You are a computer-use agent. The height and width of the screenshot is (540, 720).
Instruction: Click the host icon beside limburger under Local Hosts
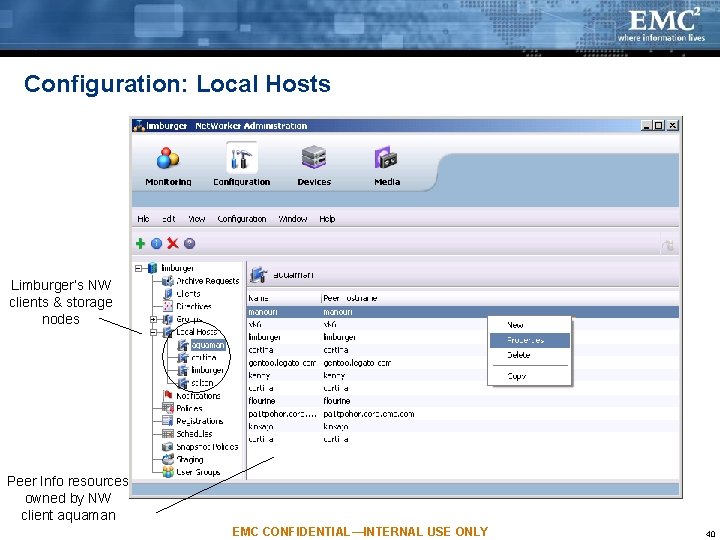183,370
